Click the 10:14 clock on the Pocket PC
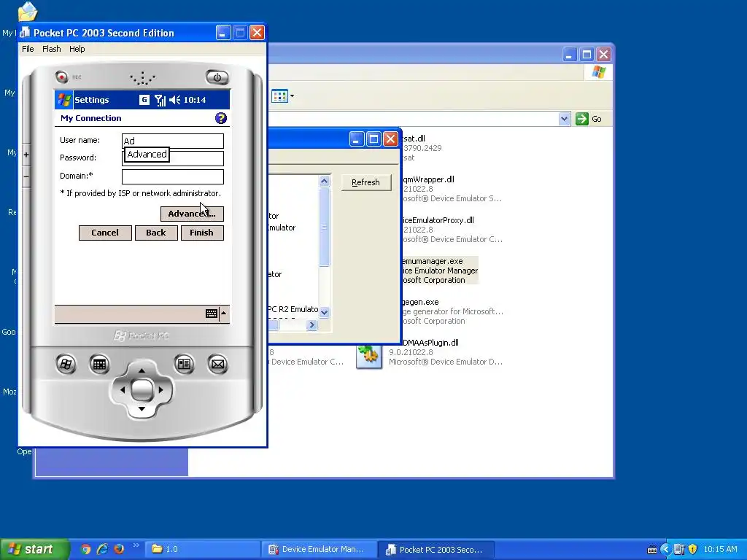Screen dimensions: 747x560 pyautogui.click(x=194, y=100)
